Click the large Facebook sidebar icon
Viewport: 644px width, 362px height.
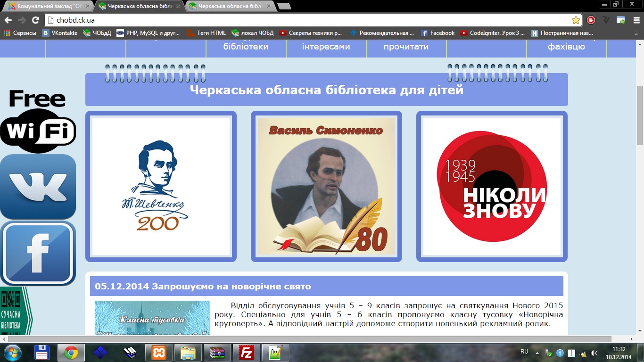[38, 253]
